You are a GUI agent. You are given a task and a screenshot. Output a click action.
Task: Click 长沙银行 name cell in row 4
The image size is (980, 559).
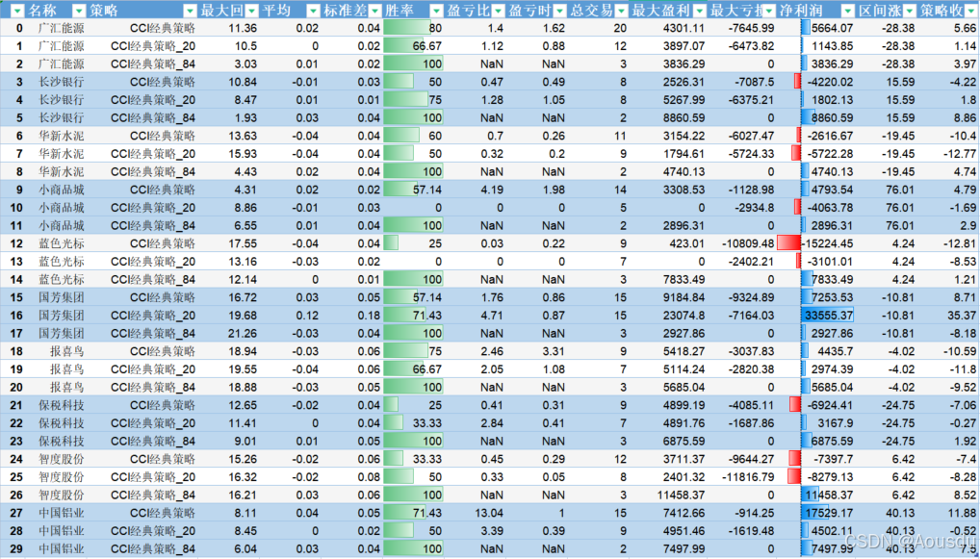[62, 100]
